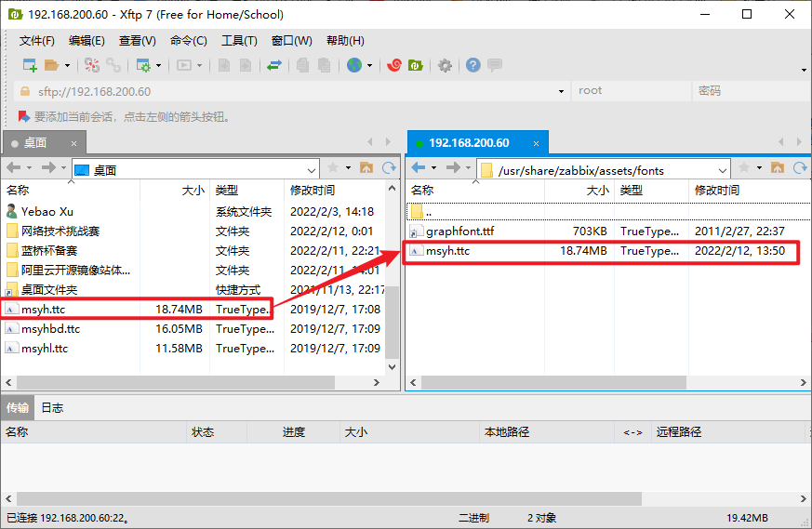Open the 帮助(H) menu
Image resolution: width=812 pixels, height=529 pixels.
click(x=345, y=40)
